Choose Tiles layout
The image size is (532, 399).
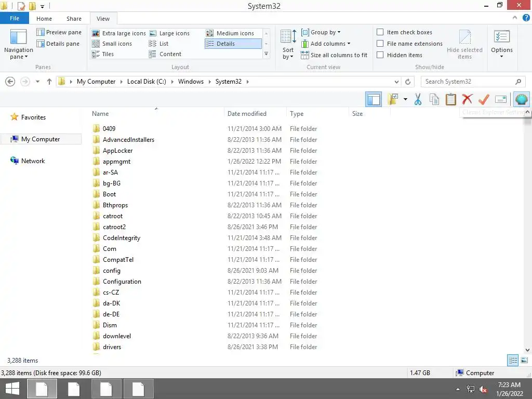[102, 54]
